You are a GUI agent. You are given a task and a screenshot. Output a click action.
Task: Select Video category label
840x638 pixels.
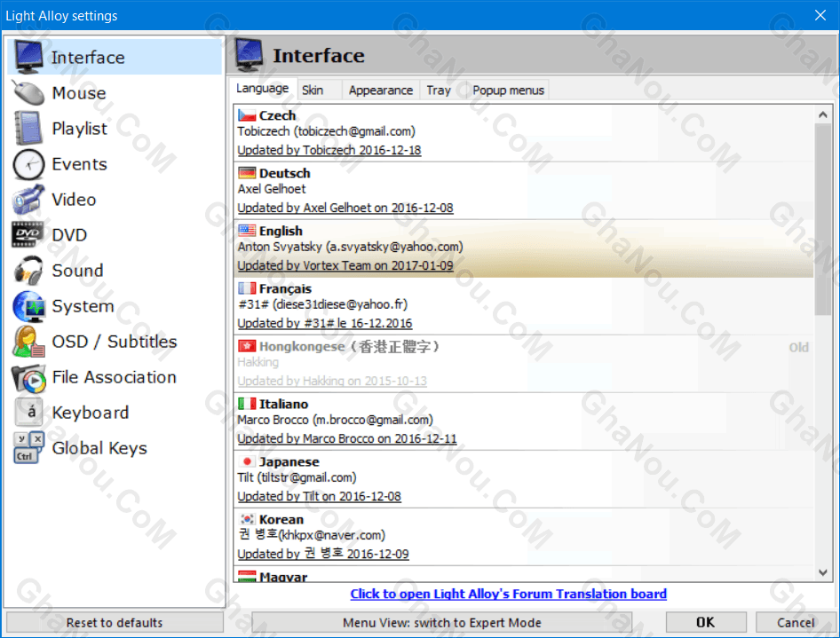point(74,200)
